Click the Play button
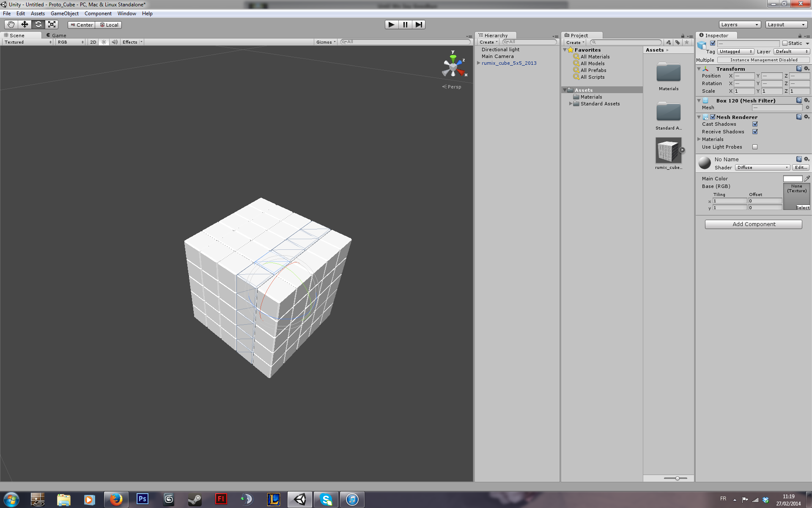The height and width of the screenshot is (508, 812). pos(392,25)
